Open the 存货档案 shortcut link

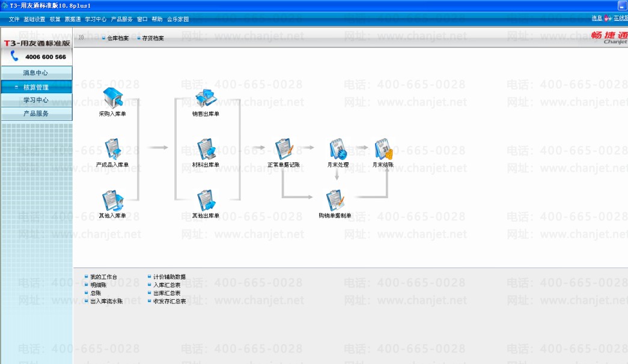tap(153, 38)
